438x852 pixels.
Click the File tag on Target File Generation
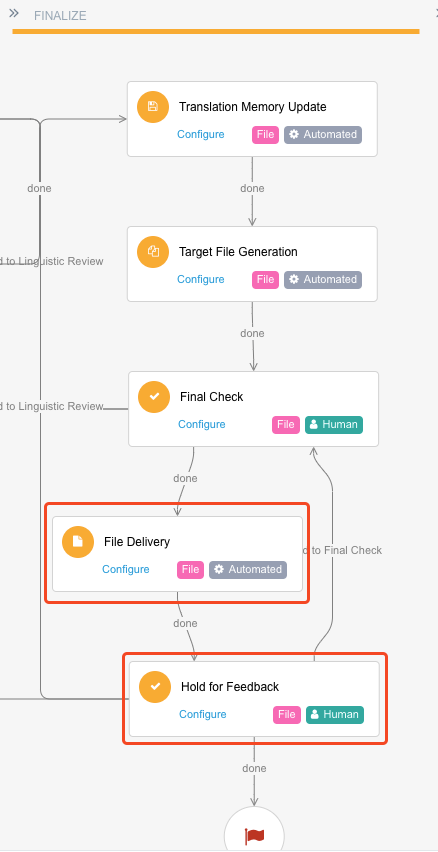(265, 280)
